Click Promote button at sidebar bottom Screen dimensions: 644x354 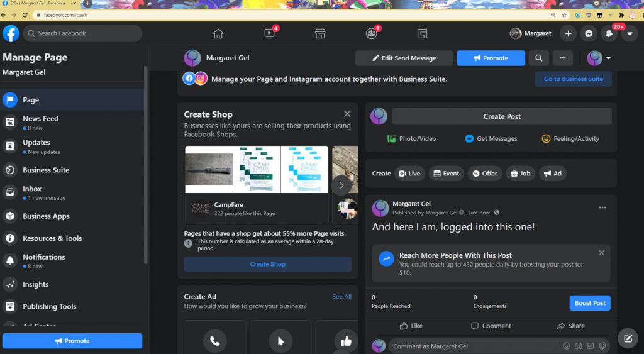click(x=72, y=341)
